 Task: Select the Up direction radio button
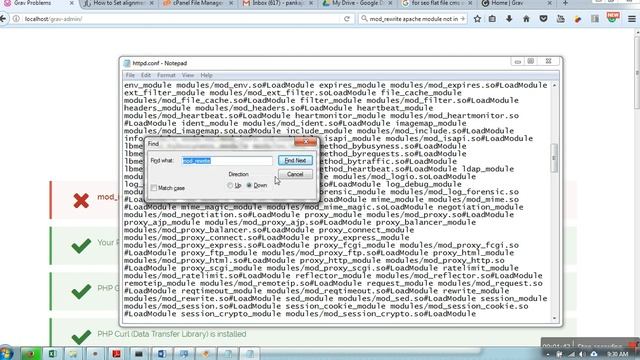pyautogui.click(x=230, y=185)
